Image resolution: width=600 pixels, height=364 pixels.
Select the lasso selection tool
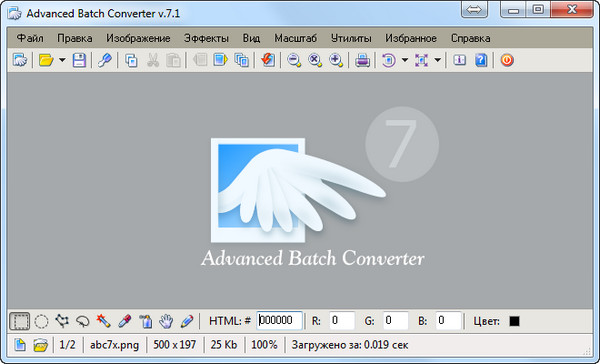tap(82, 321)
